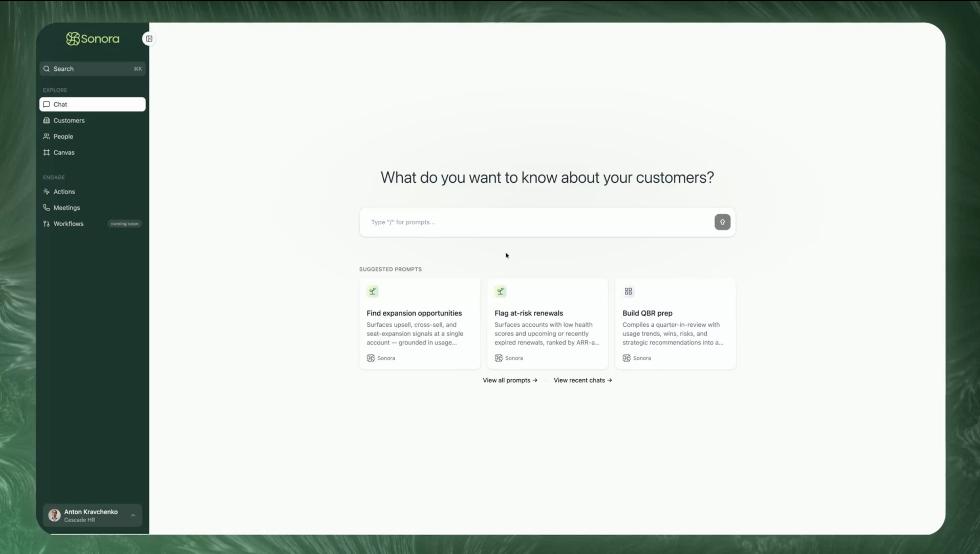Screen dimensions: 980x554
Task: Click the Actions sparkle icon
Action: 46,192
